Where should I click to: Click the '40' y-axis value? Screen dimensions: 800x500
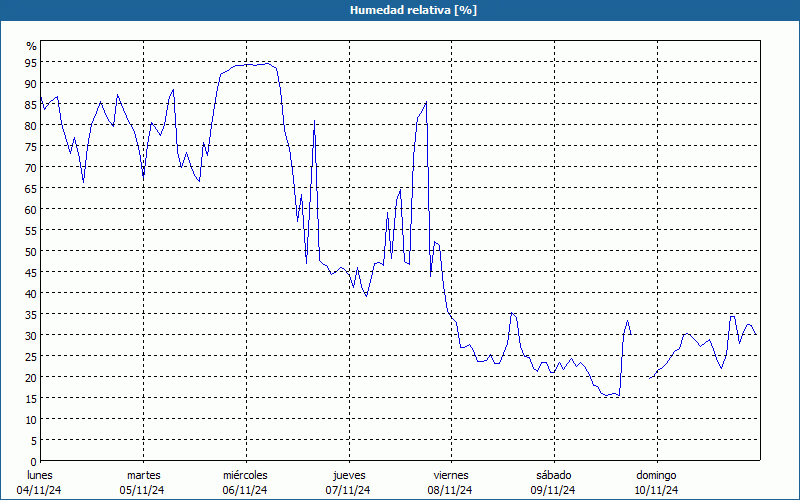tap(31, 293)
